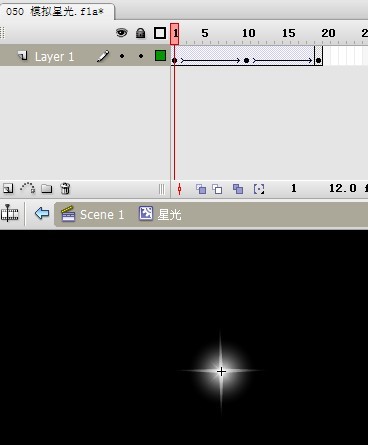Toggle Layer 1 visibility dot
This screenshot has height=445, width=368.
(122, 56)
